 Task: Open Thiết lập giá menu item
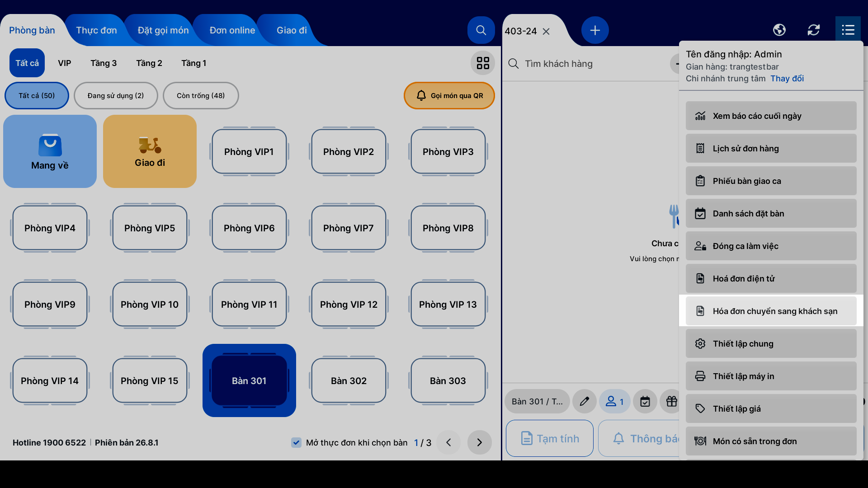[771, 408]
